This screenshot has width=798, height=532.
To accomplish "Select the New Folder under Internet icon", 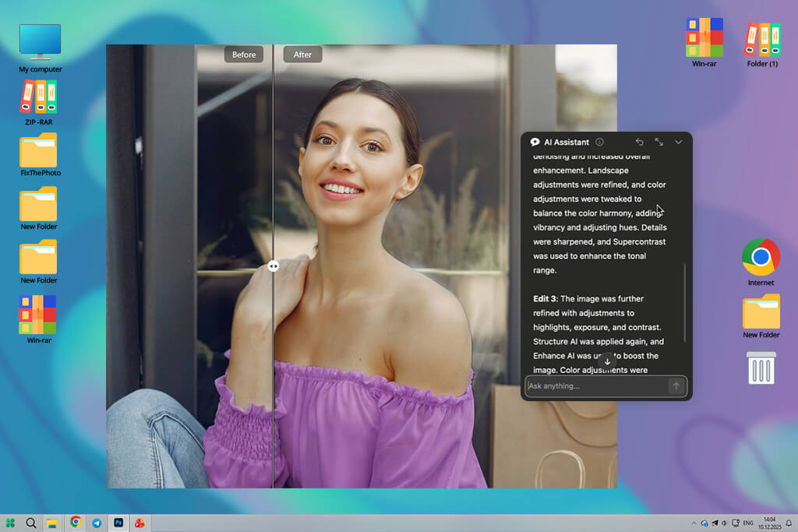I will tap(761, 316).
